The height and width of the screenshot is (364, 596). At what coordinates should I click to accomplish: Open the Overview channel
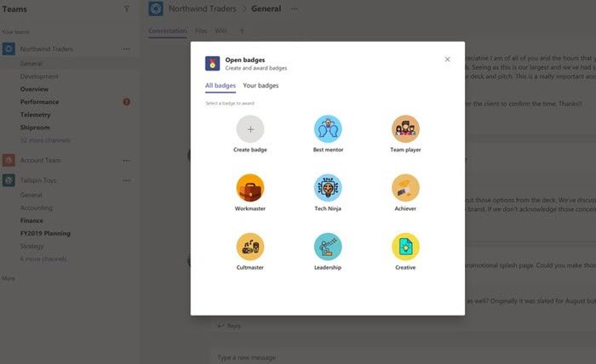click(34, 89)
